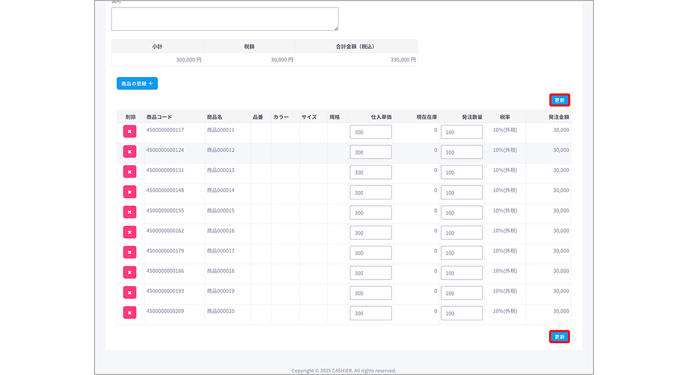Delete row with code 4500000000193
This screenshot has height=375, width=688.
tap(129, 293)
